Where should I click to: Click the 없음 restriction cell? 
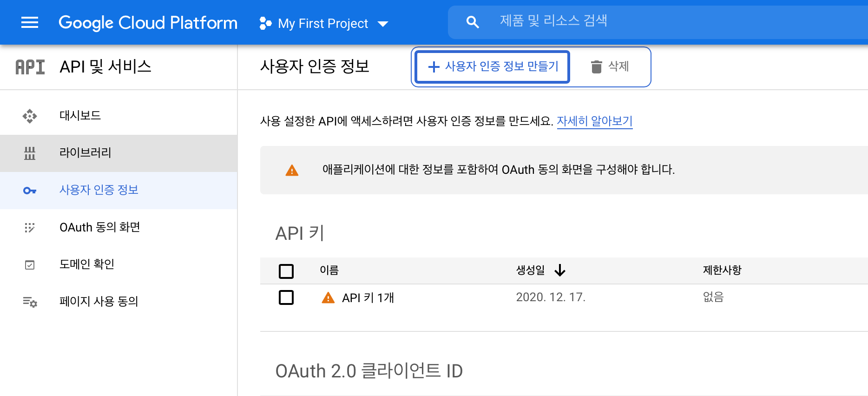click(713, 297)
